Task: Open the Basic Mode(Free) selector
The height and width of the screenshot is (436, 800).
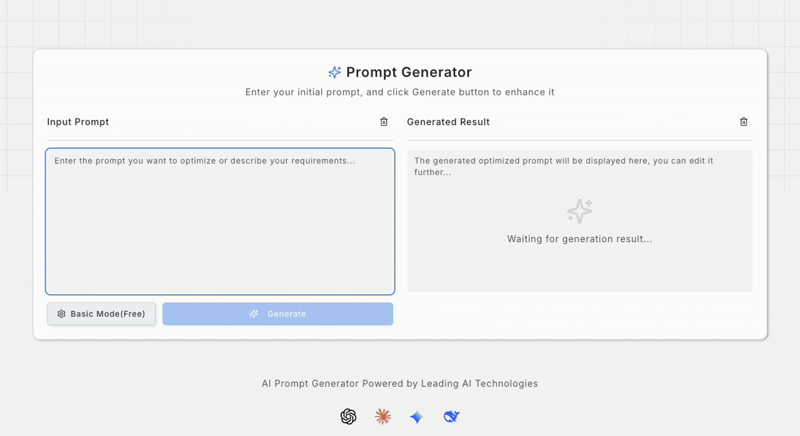Action: click(x=102, y=314)
